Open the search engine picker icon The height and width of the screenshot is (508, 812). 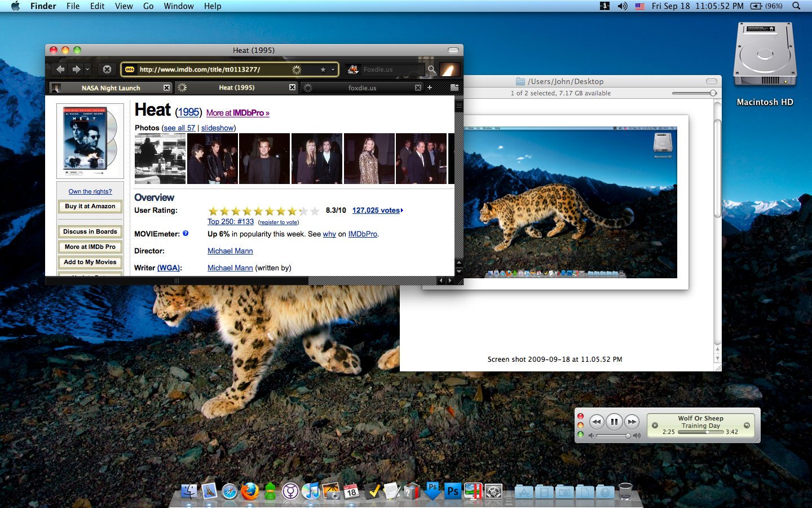353,69
